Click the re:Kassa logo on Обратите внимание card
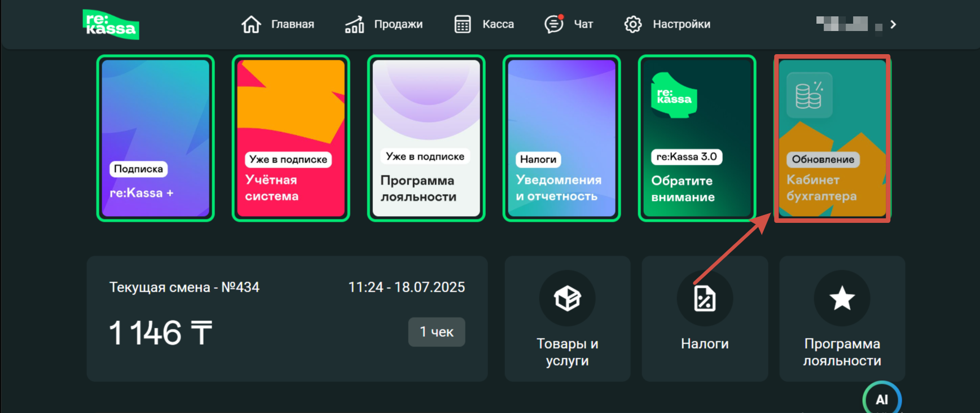This screenshot has width=980, height=413. pyautogui.click(x=674, y=95)
